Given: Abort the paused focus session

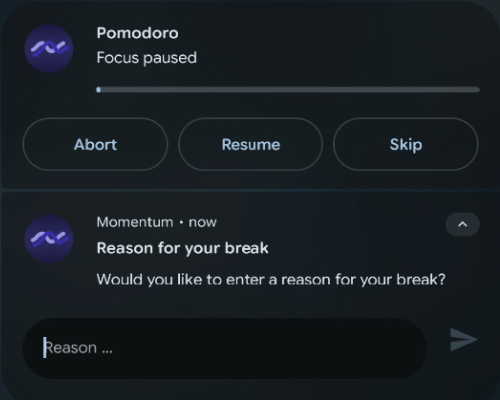Looking at the screenshot, I should (x=95, y=144).
